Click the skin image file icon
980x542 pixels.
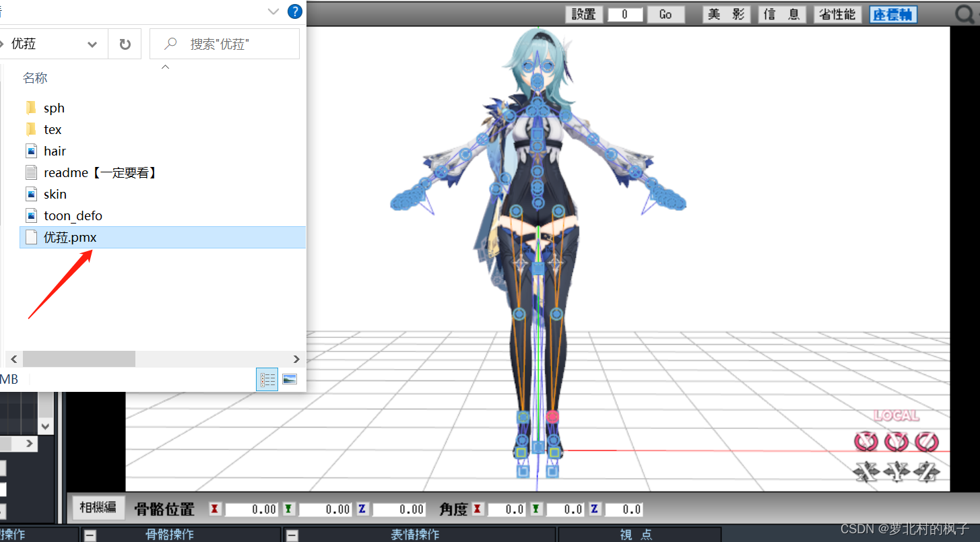[31, 194]
